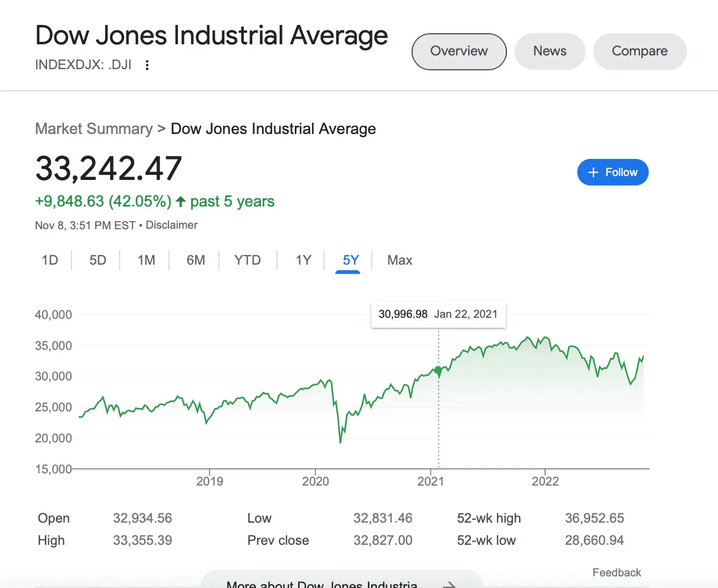Switch chart to 1Y range

pyautogui.click(x=303, y=260)
